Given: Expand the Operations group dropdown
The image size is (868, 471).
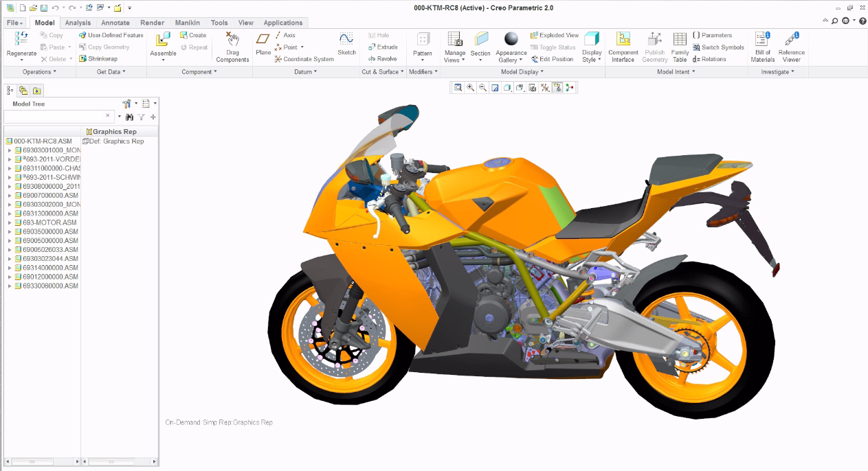Looking at the screenshot, I should tap(39, 71).
